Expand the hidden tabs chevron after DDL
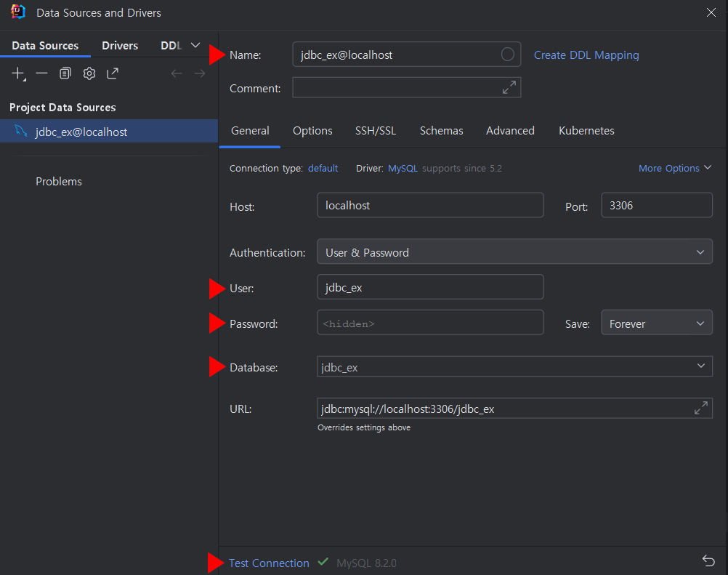The height and width of the screenshot is (575, 728). point(195,45)
